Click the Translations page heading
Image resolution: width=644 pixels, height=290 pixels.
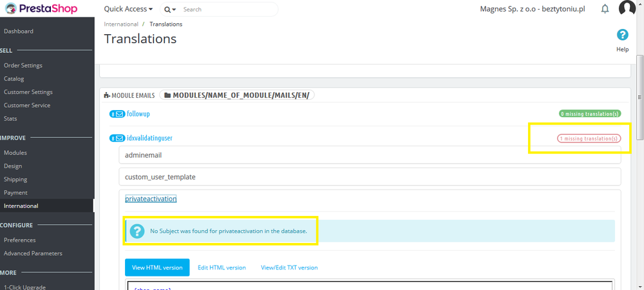140,39
